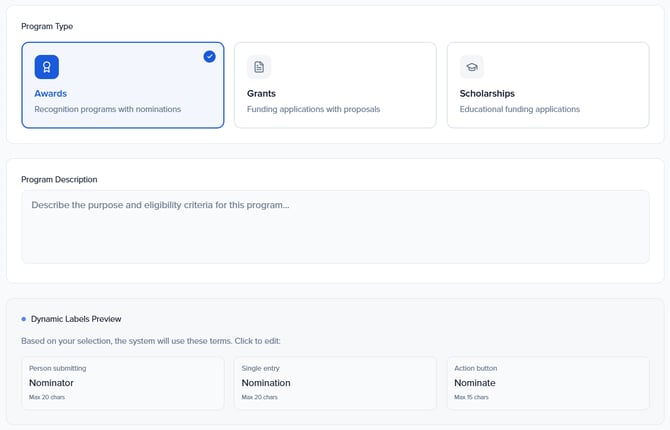Click the 'Person submitting' field label
This screenshot has width=670, height=430.
57,368
